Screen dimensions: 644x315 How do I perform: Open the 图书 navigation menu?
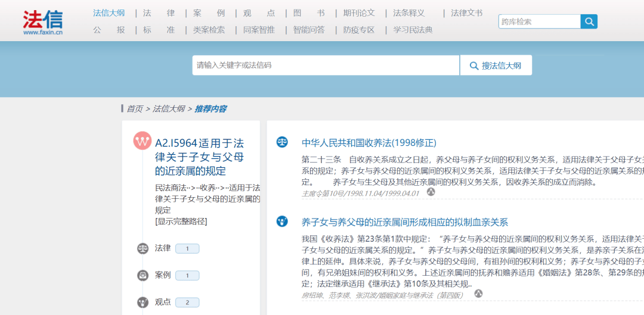[309, 13]
